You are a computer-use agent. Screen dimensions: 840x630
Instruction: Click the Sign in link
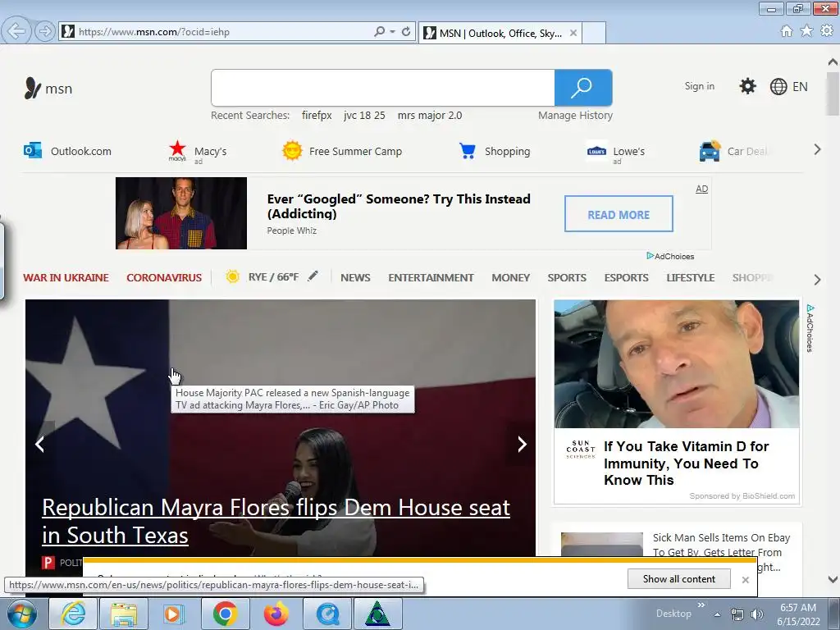tap(699, 86)
